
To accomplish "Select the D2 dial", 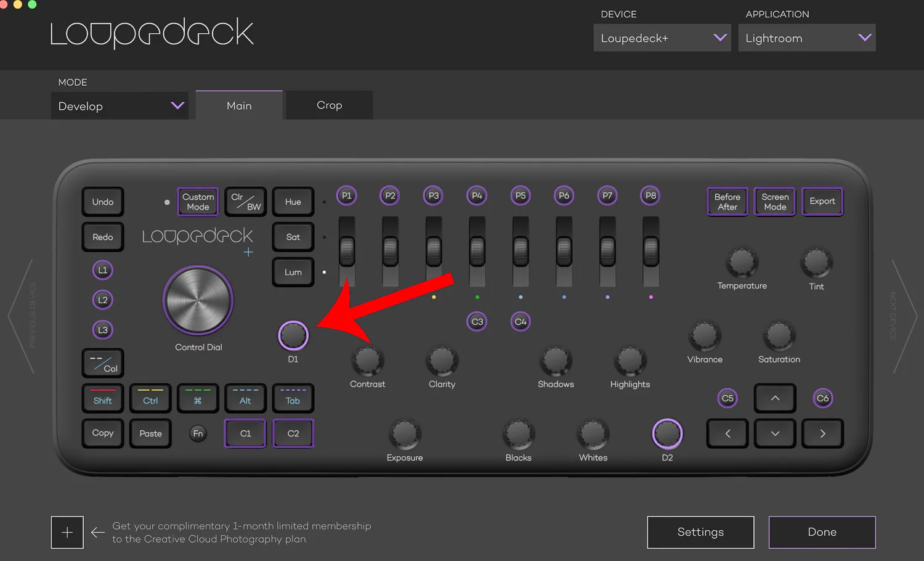I will 667,433.
